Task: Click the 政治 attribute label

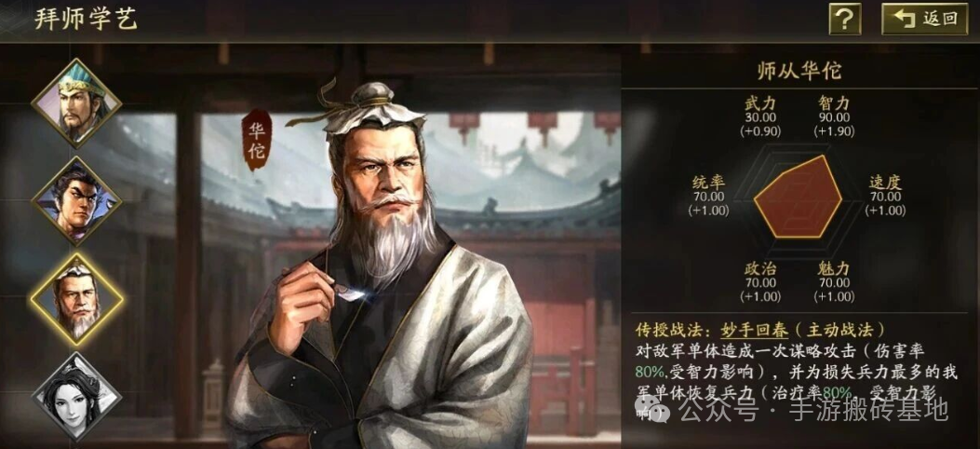Action: click(759, 269)
